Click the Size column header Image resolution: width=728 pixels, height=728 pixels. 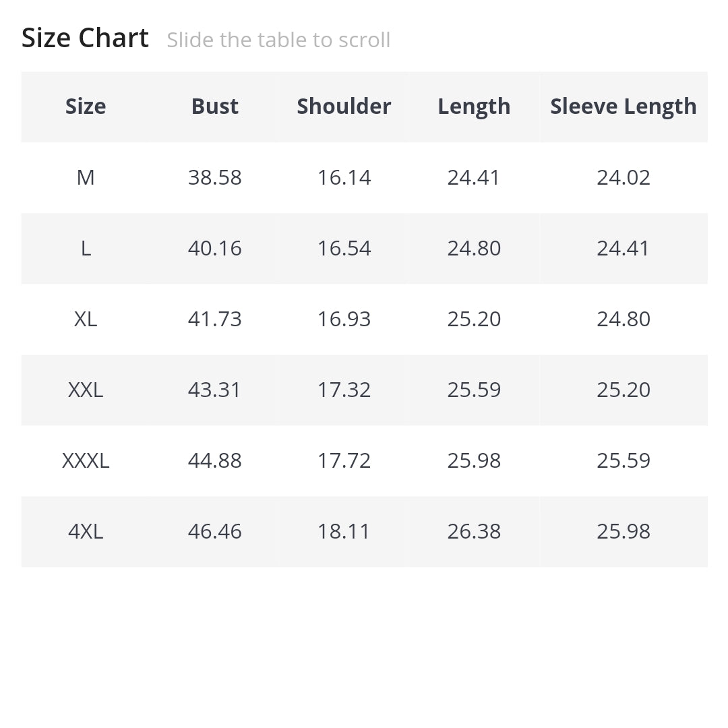click(x=86, y=107)
